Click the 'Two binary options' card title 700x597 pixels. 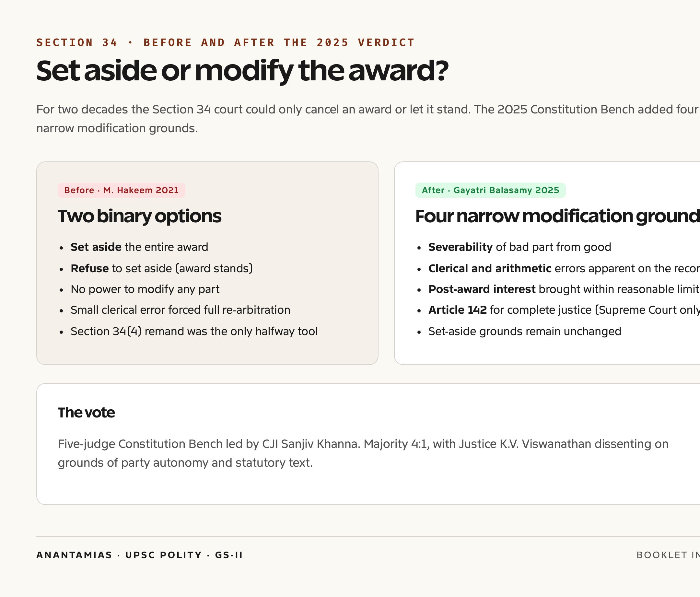pos(140,216)
